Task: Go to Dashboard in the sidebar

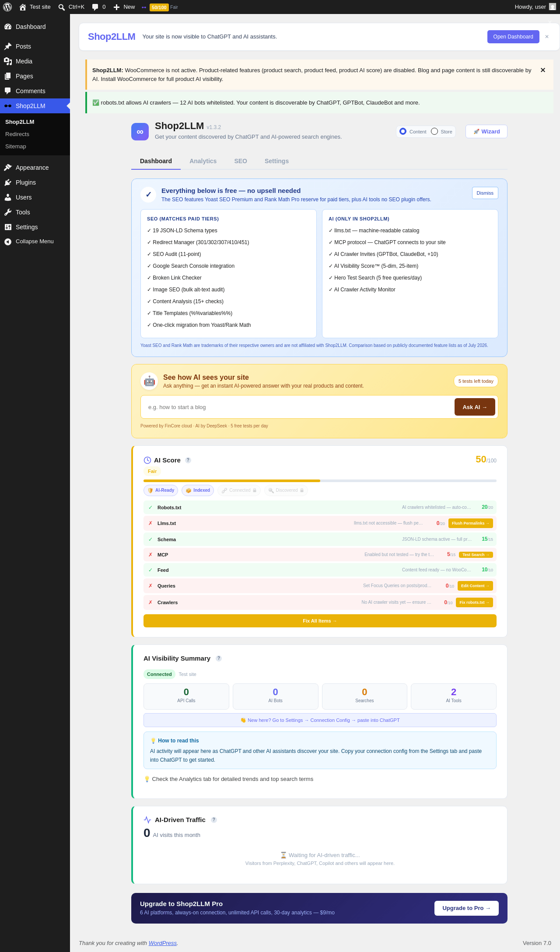Action: [35, 27]
